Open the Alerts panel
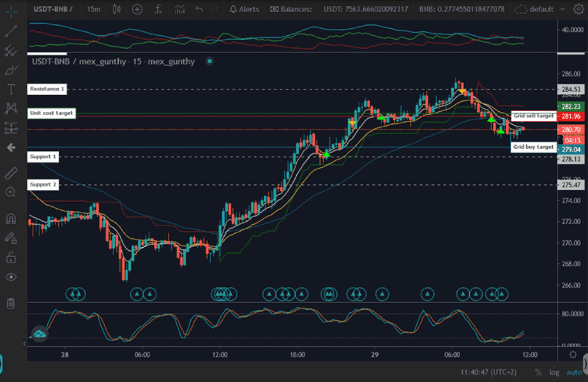This screenshot has height=382, width=588. pyautogui.click(x=244, y=9)
